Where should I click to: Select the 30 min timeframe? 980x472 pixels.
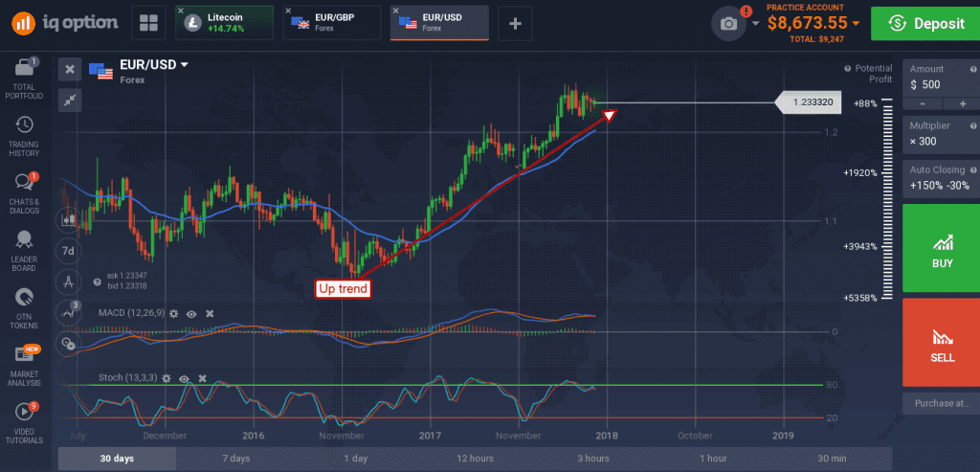(x=833, y=459)
